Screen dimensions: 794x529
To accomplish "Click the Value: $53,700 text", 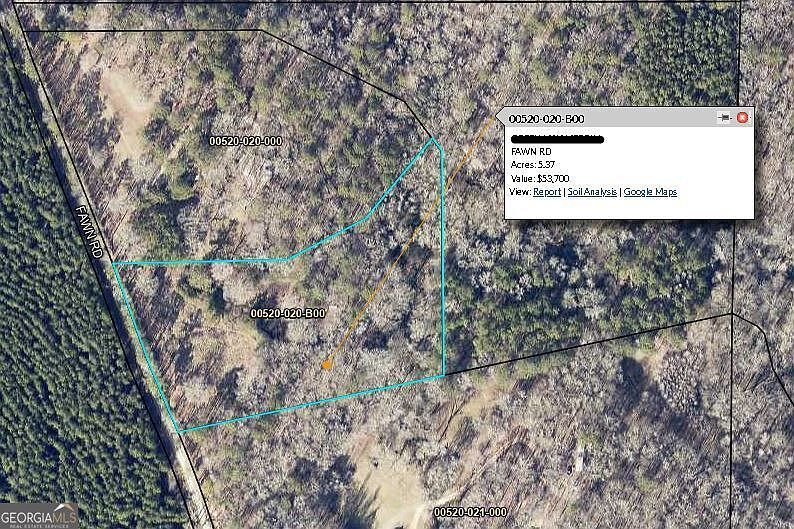I will pos(540,178).
